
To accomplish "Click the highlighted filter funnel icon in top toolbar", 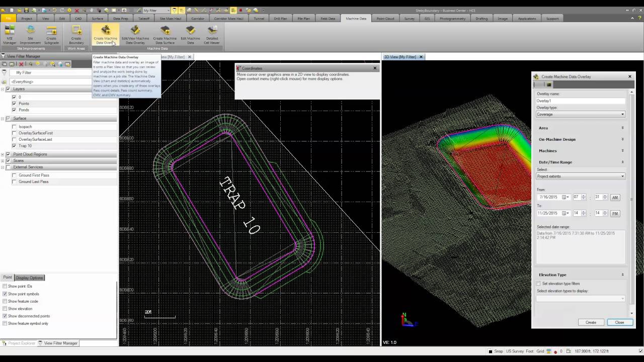I will pyautogui.click(x=174, y=10).
